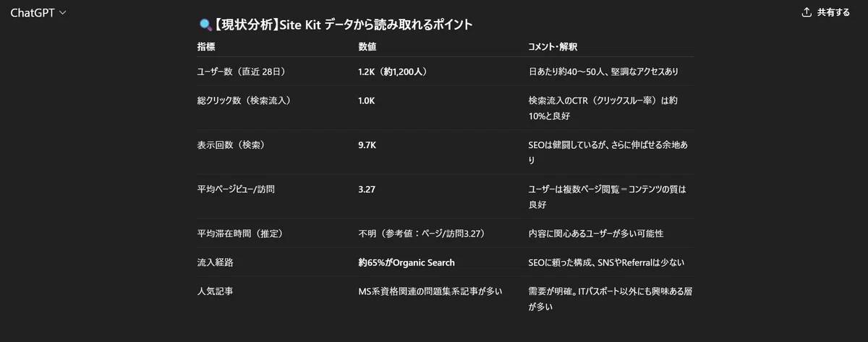Click the 表示回数(検索) cell

pyautogui.click(x=231, y=145)
